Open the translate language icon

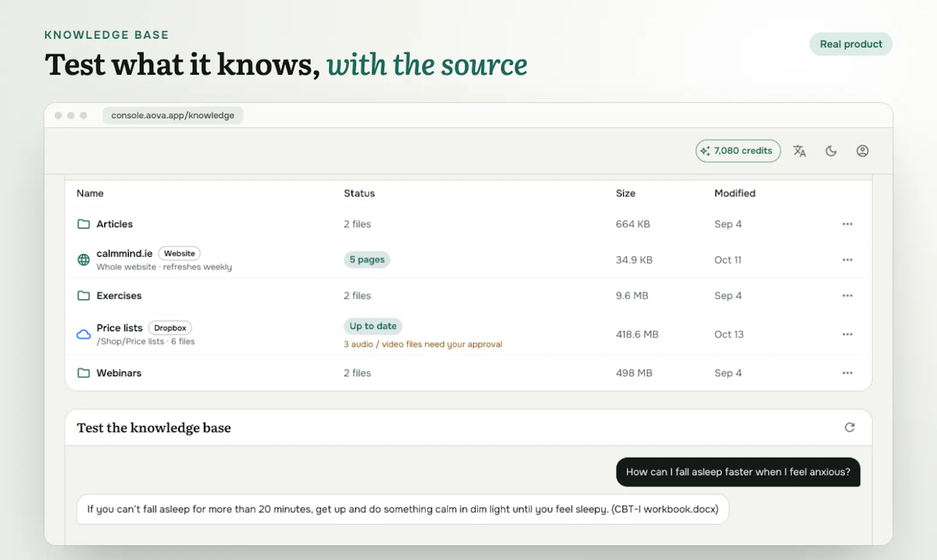799,151
